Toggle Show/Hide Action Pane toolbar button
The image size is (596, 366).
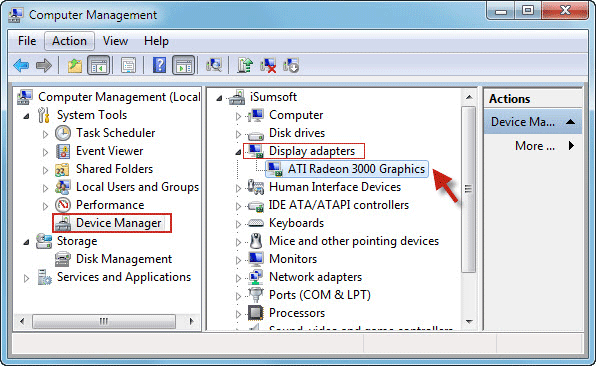(x=184, y=65)
